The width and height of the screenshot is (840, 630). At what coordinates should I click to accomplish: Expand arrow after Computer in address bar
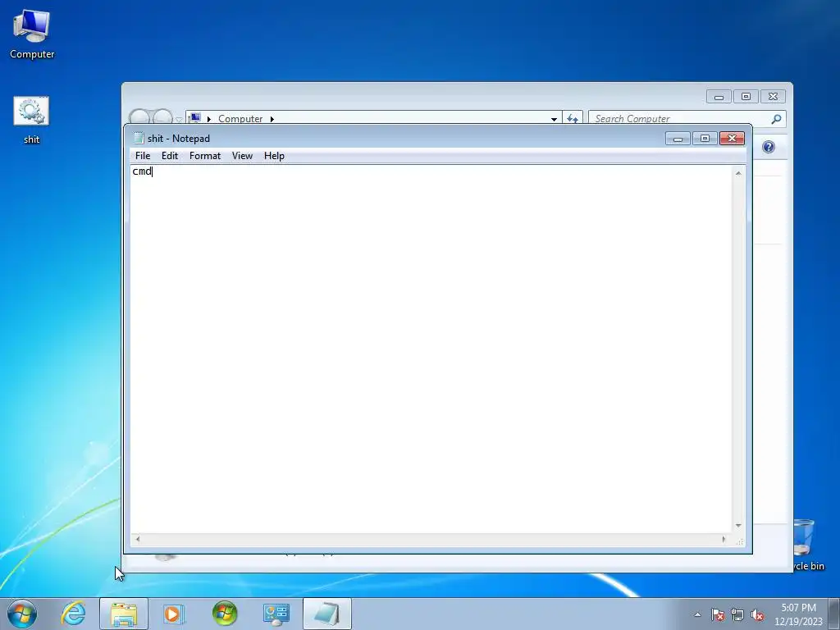272,119
